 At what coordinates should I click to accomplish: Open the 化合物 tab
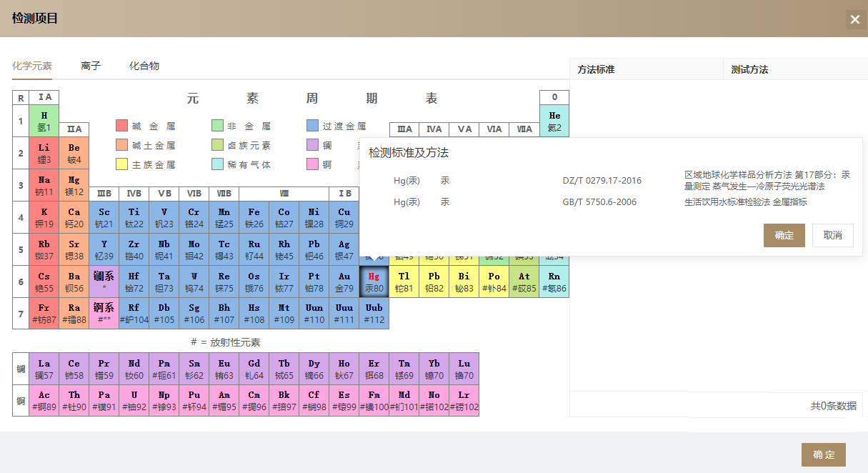click(144, 66)
